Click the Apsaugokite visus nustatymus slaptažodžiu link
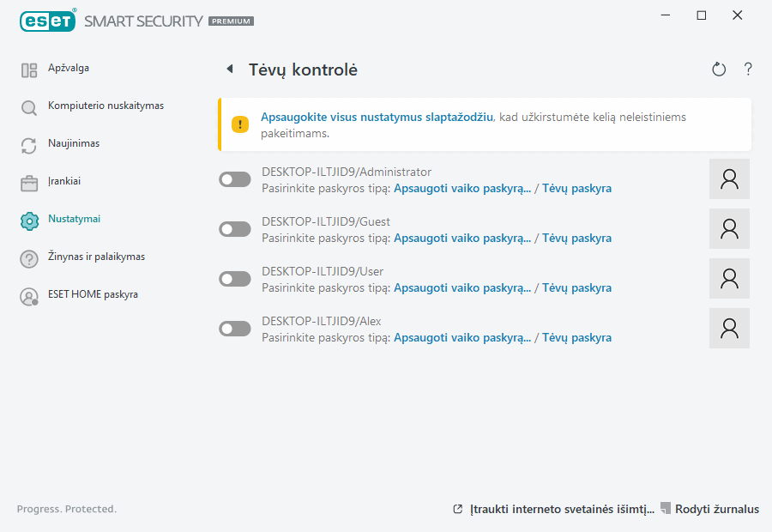Image resolution: width=772 pixels, height=532 pixels. (x=377, y=117)
